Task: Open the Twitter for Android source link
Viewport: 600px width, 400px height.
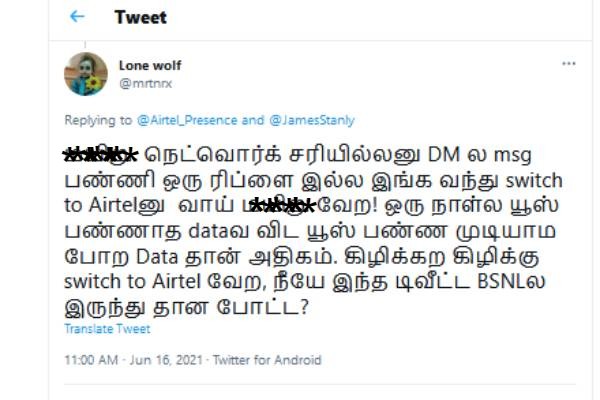Action: click(x=267, y=360)
